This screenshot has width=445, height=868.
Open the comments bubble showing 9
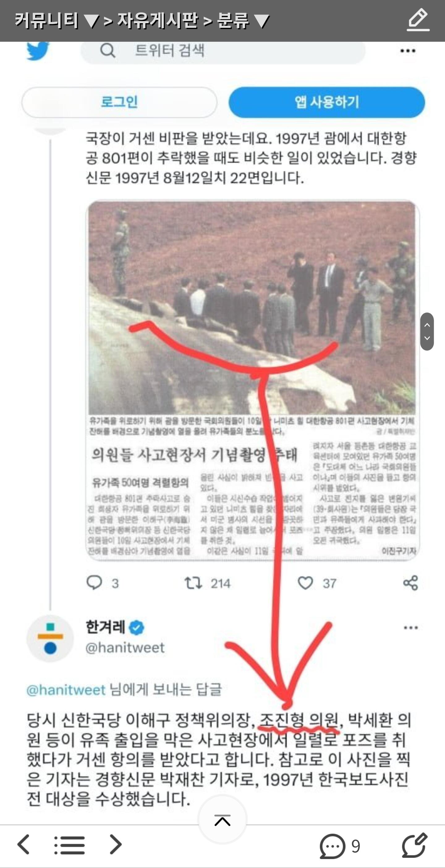click(x=340, y=846)
